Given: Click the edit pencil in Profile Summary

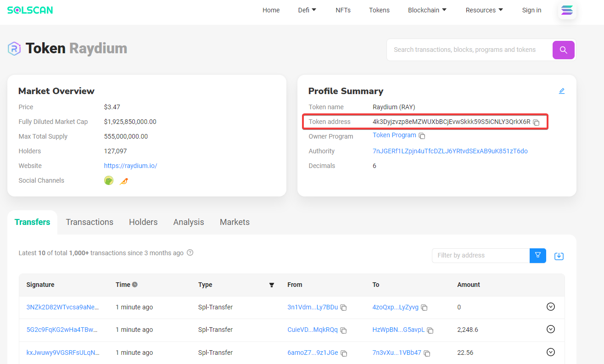Looking at the screenshot, I should tap(562, 91).
